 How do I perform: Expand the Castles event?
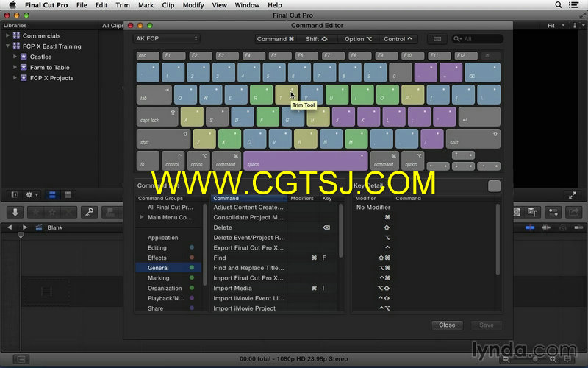(15, 57)
